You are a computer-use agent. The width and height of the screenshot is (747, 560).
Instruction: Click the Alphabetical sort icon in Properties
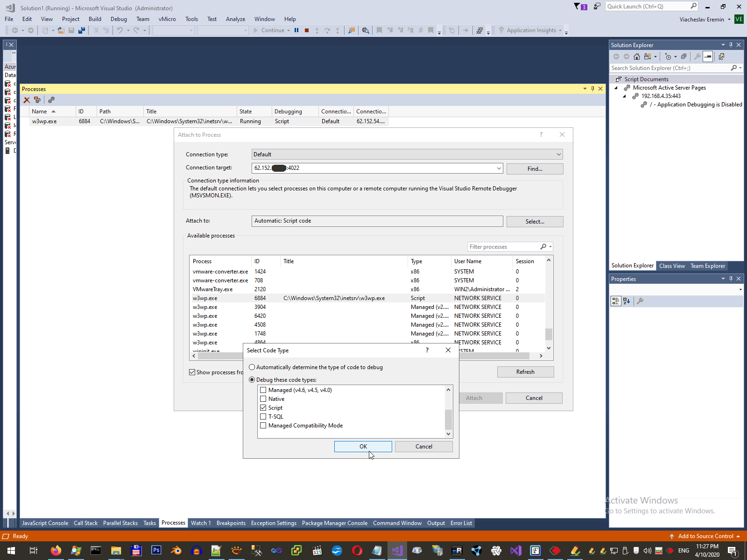pos(627,301)
